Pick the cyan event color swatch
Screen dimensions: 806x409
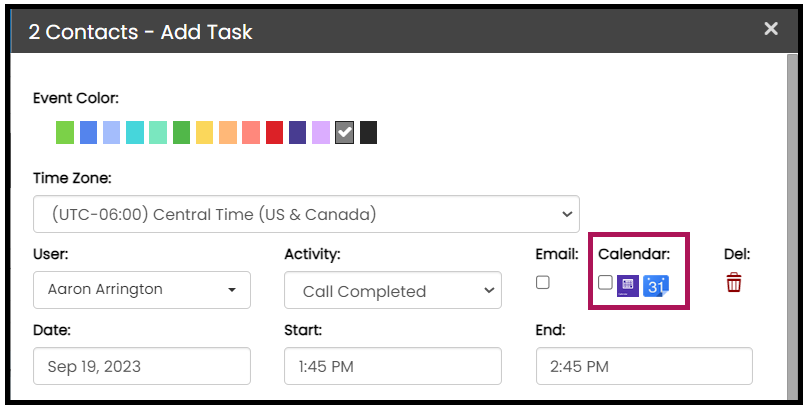pos(135,133)
